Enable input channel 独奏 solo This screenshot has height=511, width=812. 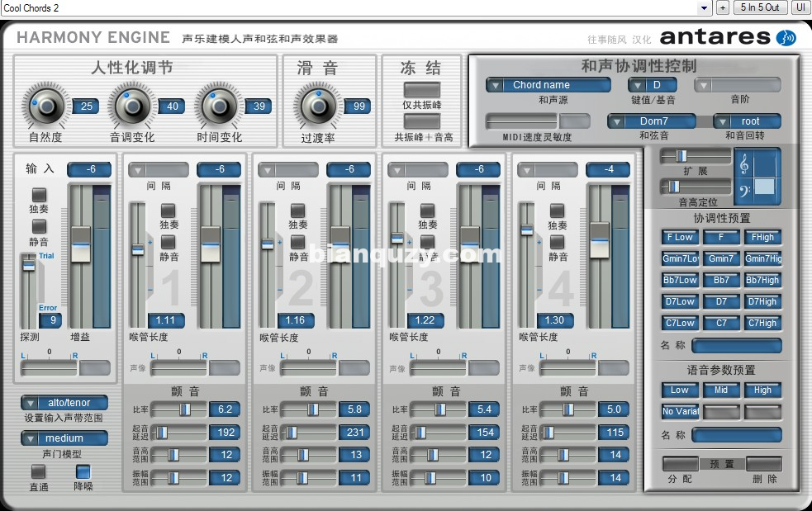40,195
